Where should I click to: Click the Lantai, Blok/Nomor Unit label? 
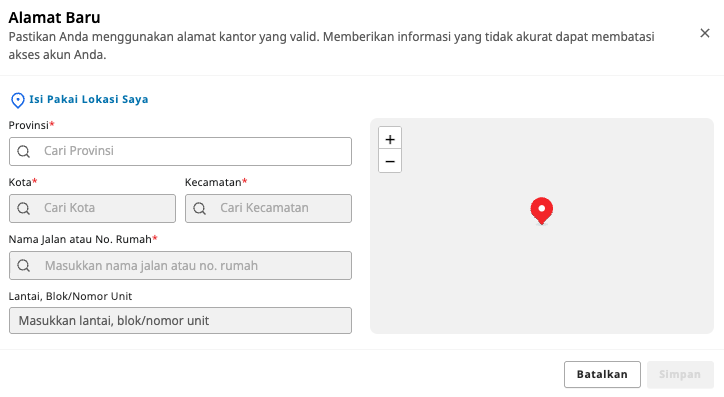pyautogui.click(x=70, y=296)
